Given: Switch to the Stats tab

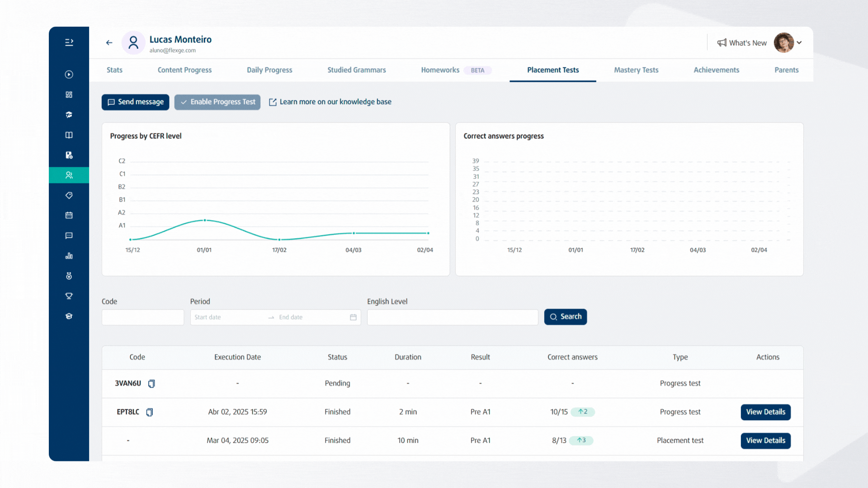Looking at the screenshot, I should pyautogui.click(x=114, y=70).
